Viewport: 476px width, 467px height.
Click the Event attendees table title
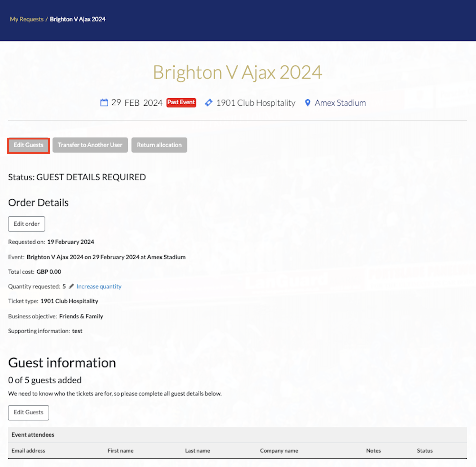pos(33,435)
